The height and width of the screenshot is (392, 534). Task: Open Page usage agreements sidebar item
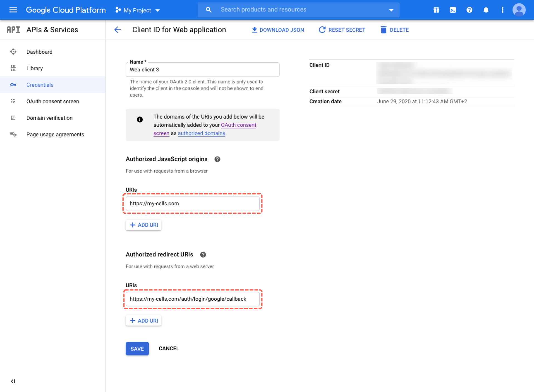pyautogui.click(x=53, y=134)
